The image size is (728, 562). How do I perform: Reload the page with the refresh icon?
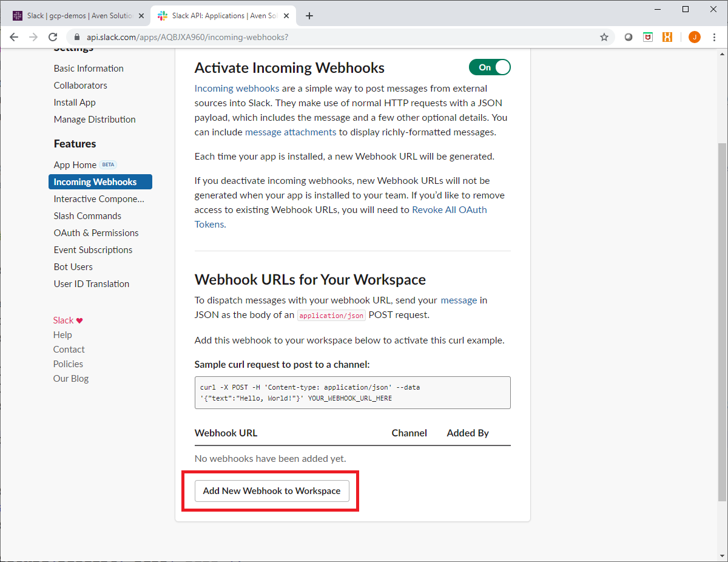(x=53, y=37)
